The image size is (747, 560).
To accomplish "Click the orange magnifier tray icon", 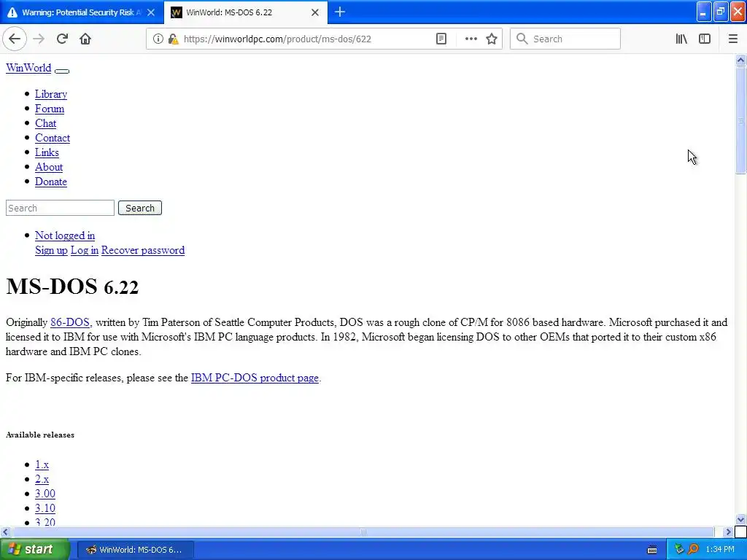I will (x=693, y=550).
